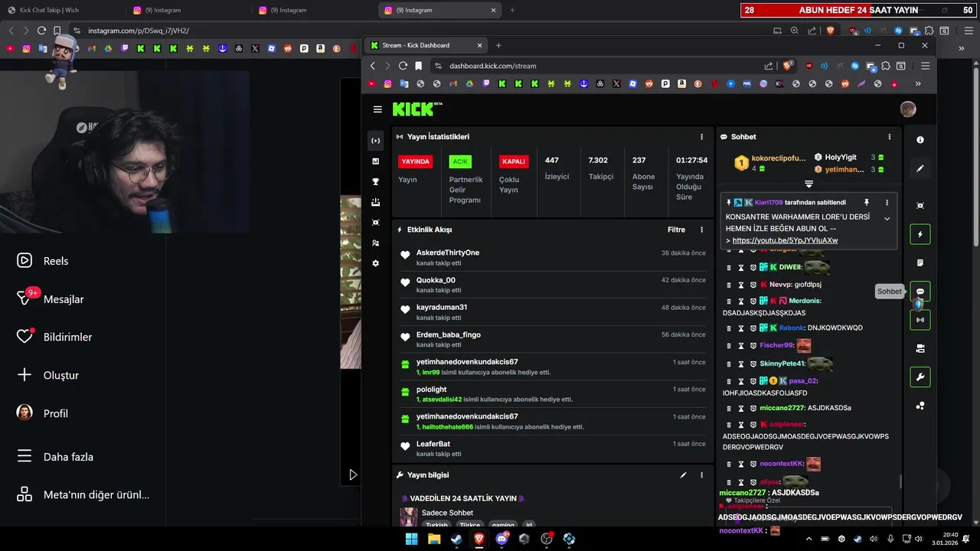Open the Kick dashboard hamburger menu
The image size is (980, 551).
[x=377, y=109]
